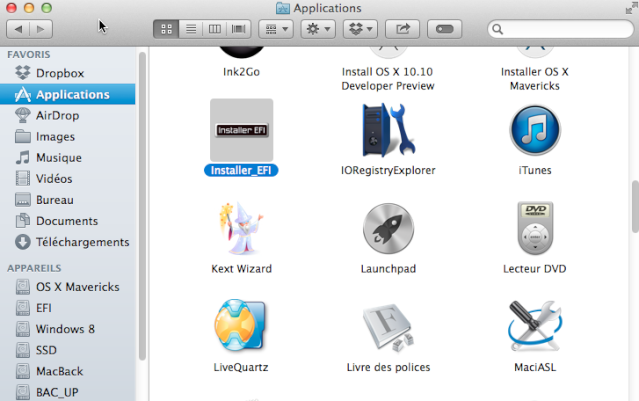Click the IORegistryExplorer name label
Viewport: 639px width, 401px height.
388,170
